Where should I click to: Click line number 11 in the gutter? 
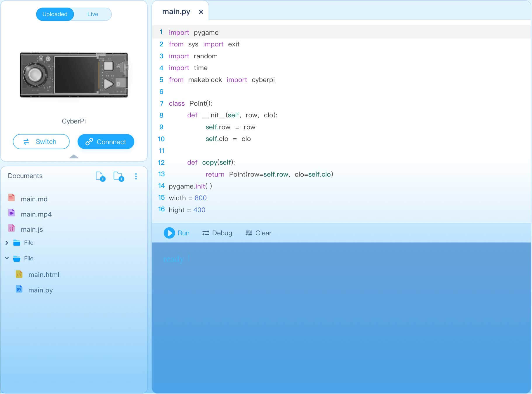click(x=161, y=151)
